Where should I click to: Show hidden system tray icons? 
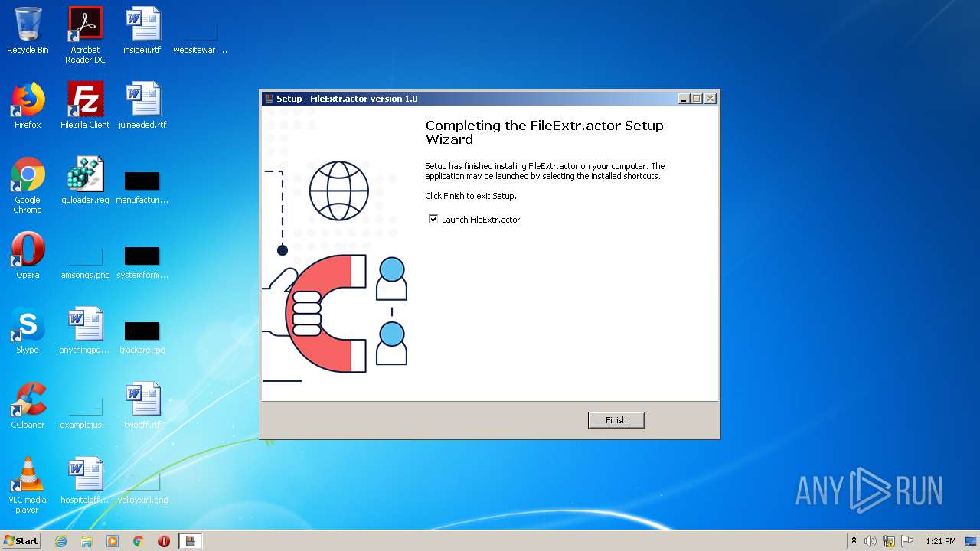854,541
